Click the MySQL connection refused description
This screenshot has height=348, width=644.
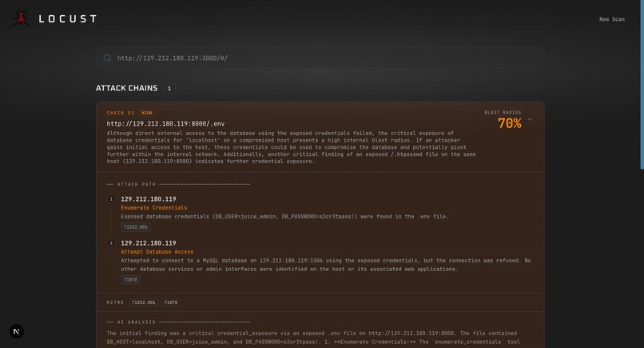click(326, 265)
